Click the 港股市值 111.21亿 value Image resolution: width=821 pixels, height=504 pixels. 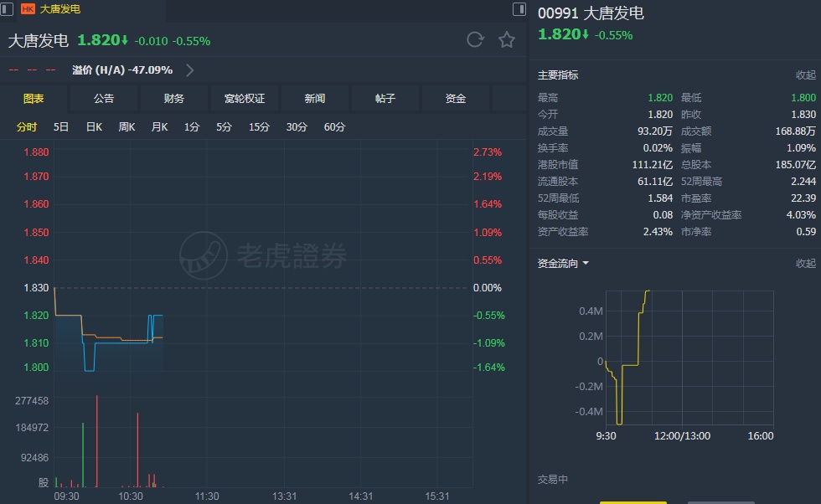click(653, 165)
